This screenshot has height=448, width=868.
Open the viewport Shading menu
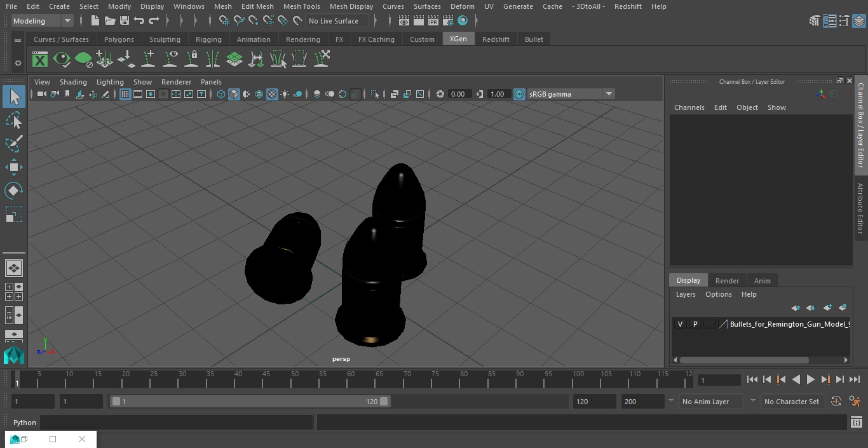click(73, 82)
